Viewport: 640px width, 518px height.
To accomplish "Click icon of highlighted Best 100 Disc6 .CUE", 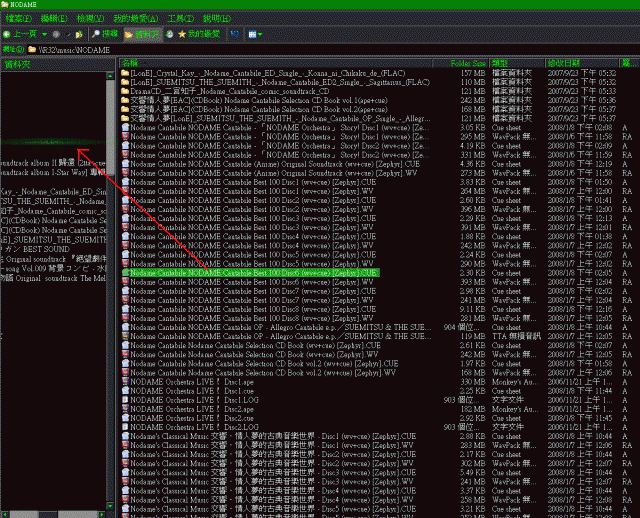I will [125, 273].
